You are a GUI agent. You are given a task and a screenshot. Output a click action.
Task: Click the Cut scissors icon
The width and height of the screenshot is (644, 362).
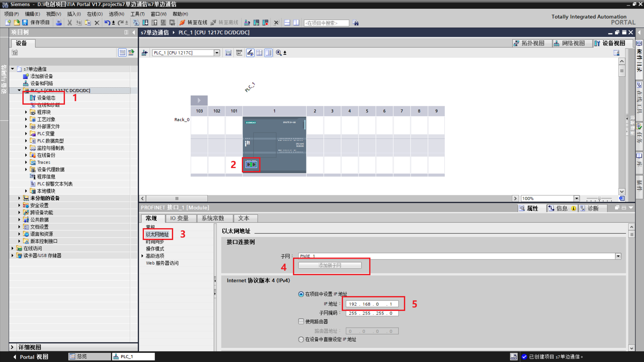coord(69,23)
